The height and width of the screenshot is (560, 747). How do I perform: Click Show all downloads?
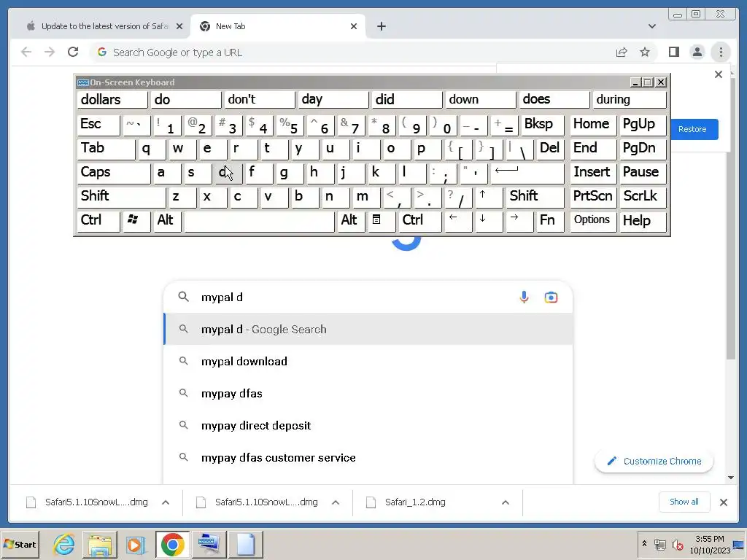[x=684, y=502]
